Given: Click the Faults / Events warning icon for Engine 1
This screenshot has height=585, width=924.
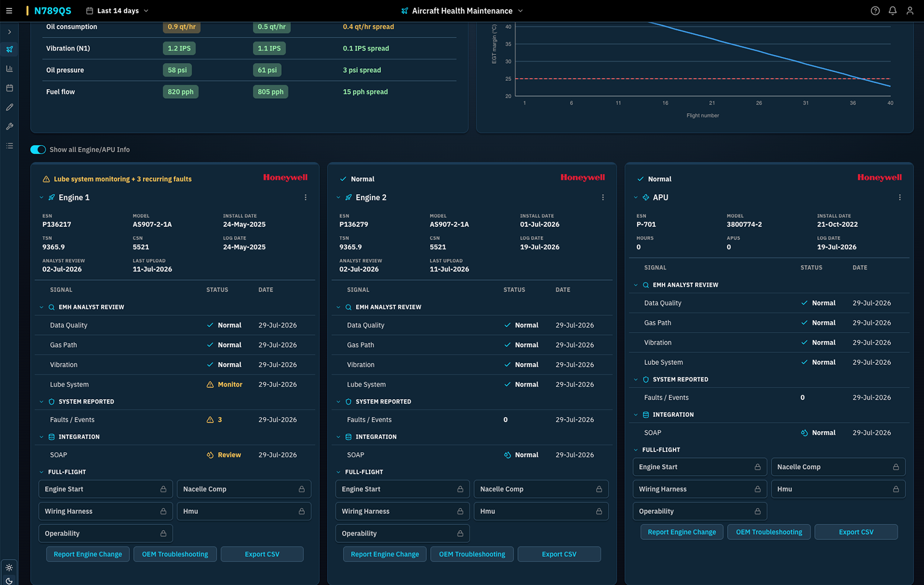Looking at the screenshot, I should point(210,420).
